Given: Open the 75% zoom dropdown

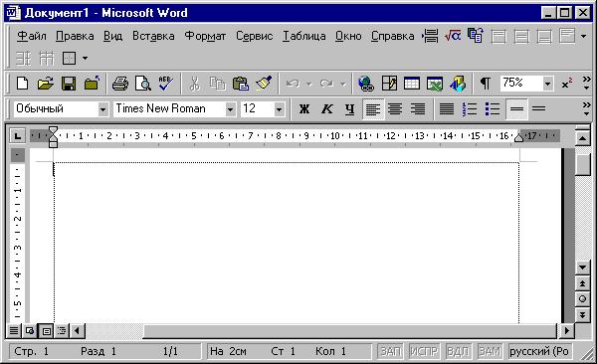Looking at the screenshot, I should (547, 84).
